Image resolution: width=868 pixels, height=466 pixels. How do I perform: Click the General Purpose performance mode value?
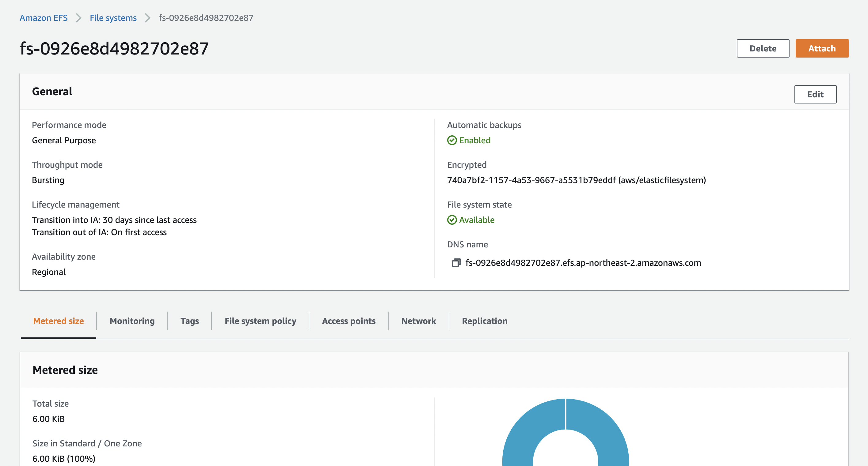(64, 140)
